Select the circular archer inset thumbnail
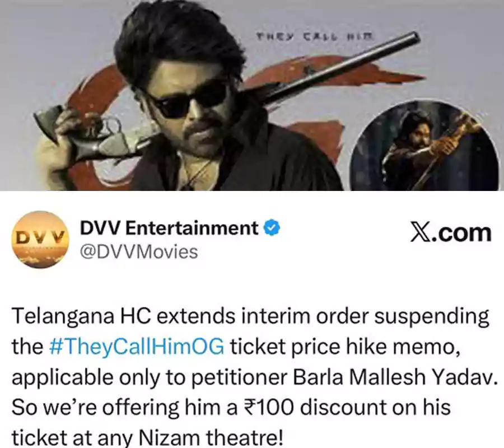The image size is (504, 448). 426,147
